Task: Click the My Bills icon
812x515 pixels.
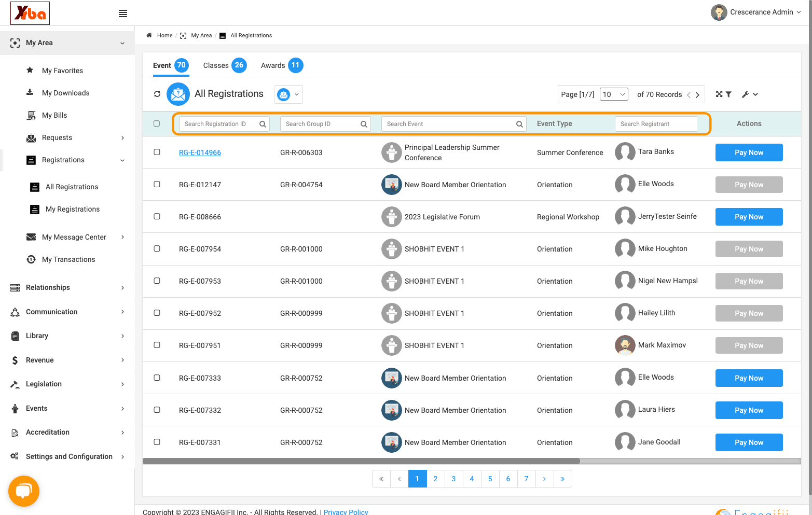Action: coord(31,115)
